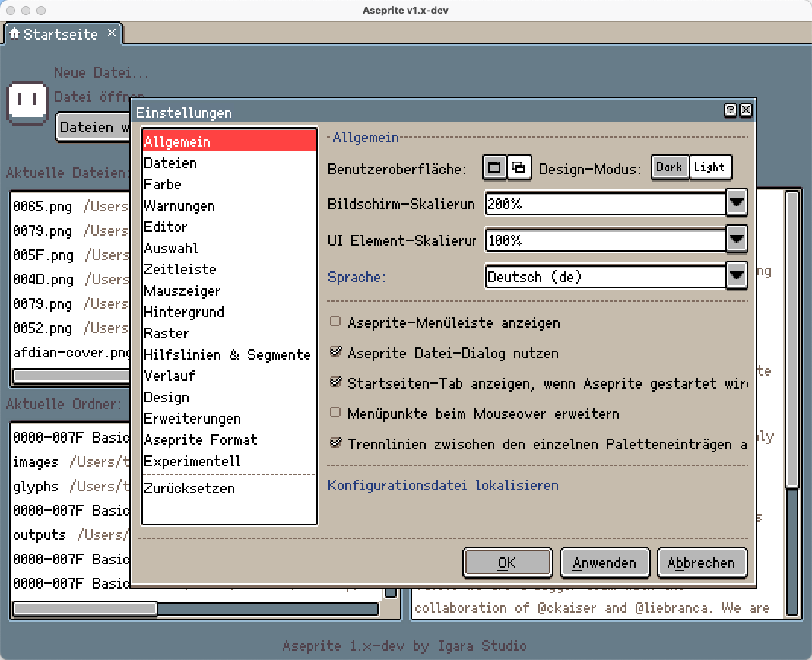Open Farbe settings section

230,184
